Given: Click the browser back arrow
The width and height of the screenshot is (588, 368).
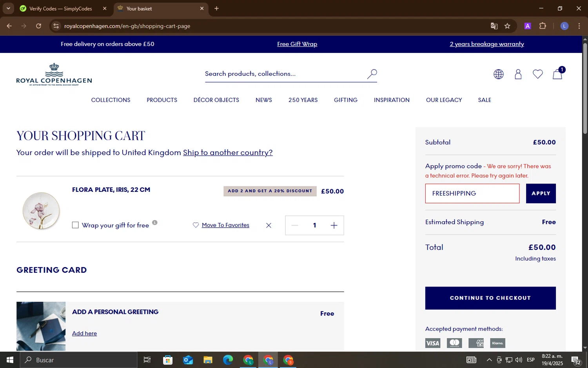Looking at the screenshot, I should (x=9, y=26).
